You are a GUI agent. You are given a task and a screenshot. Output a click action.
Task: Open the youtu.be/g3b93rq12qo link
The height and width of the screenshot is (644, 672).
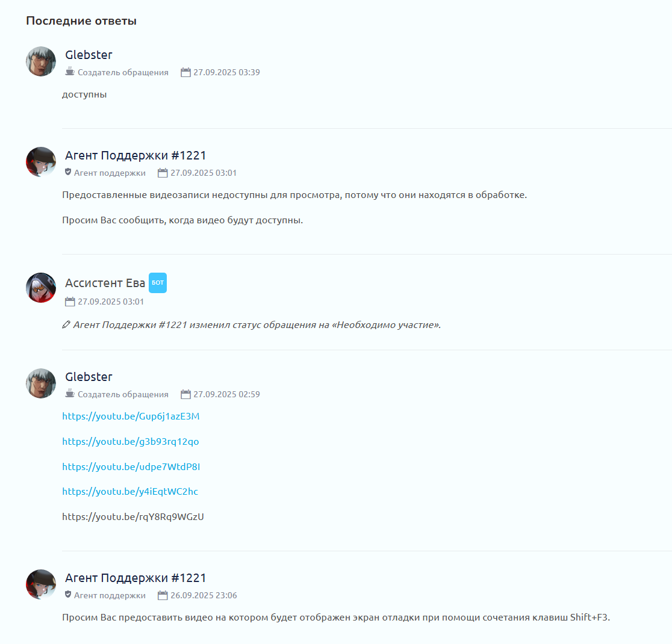[130, 441]
